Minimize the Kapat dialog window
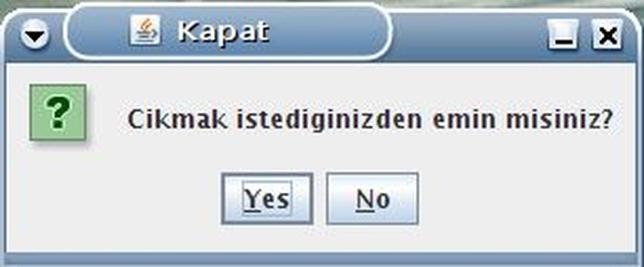 click(x=561, y=36)
